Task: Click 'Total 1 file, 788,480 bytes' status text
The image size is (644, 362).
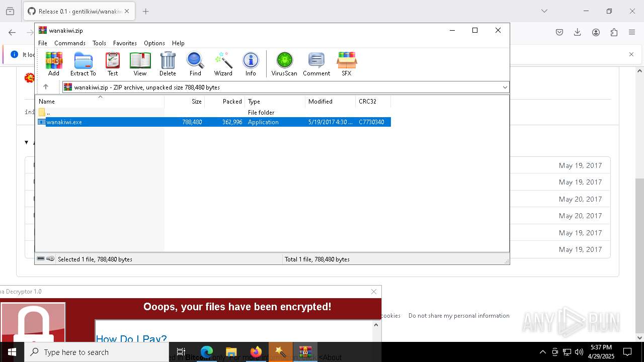Action: coord(317,259)
